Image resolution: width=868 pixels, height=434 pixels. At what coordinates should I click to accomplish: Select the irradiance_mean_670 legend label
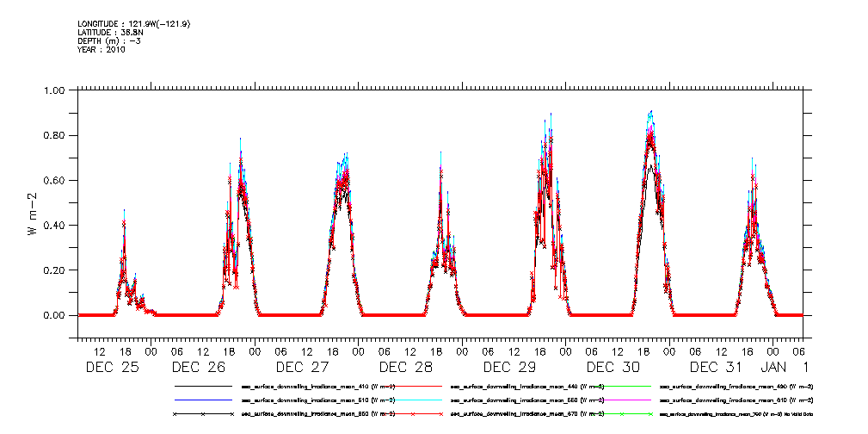(x=527, y=414)
